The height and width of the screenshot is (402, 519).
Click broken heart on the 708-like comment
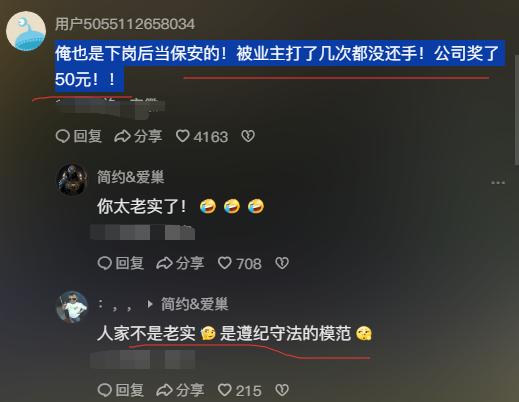282,263
